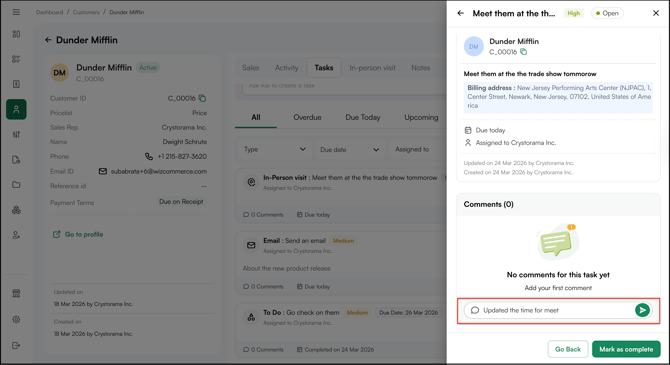Click the envelope icon beside the email address

tap(103, 171)
